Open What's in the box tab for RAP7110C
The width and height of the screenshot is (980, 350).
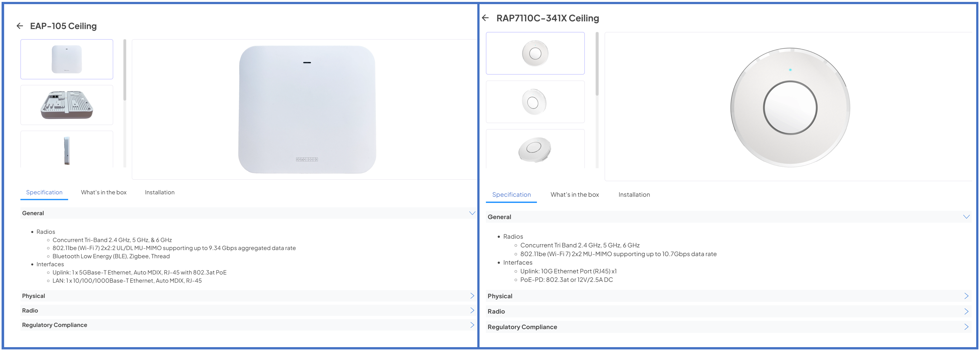click(x=574, y=195)
